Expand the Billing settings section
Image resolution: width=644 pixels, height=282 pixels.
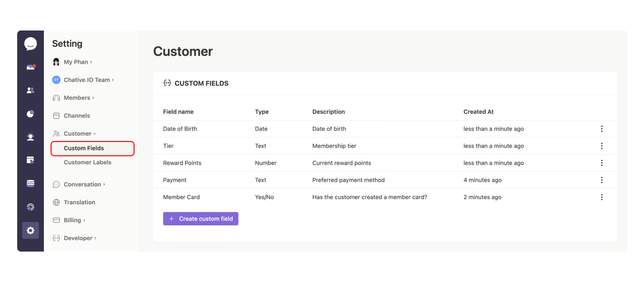(x=74, y=220)
